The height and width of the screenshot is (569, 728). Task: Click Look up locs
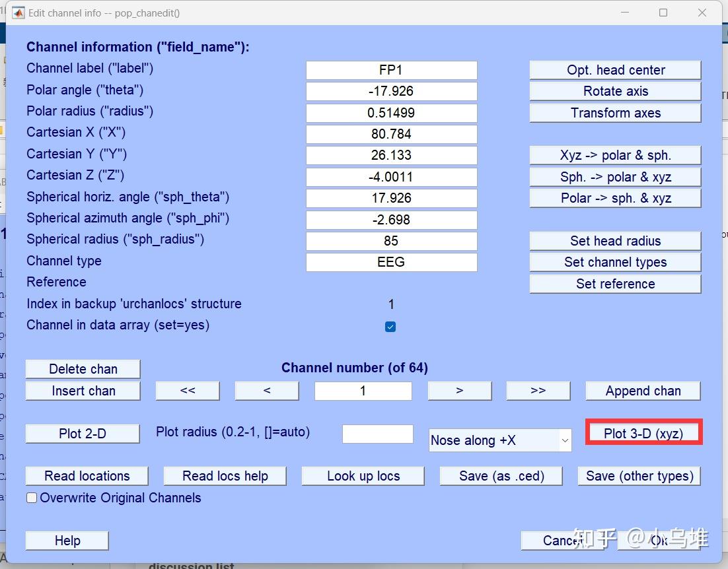pos(362,476)
